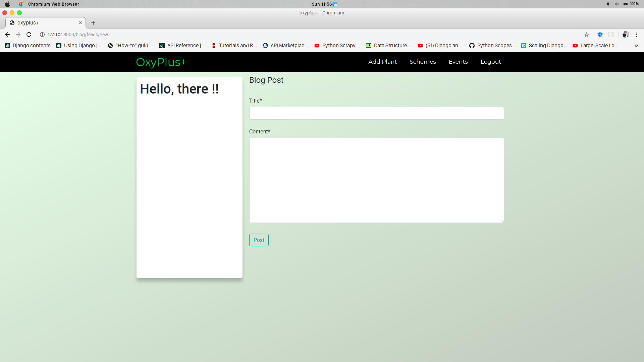The image size is (644, 362).
Task: Open Add Plant nav item
Action: click(382, 62)
